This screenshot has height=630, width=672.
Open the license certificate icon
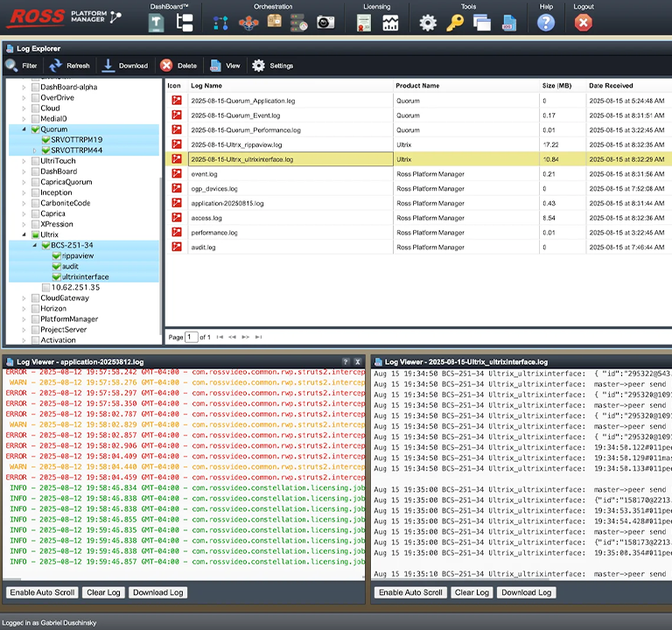pos(364,23)
